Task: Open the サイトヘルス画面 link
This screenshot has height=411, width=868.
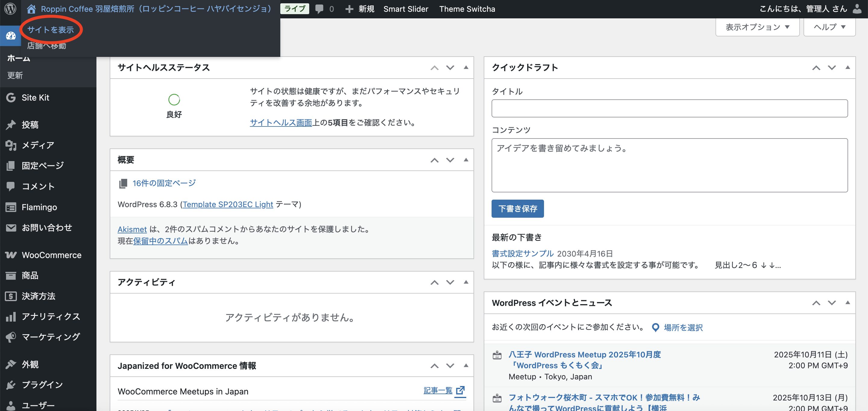Action: 281,123
